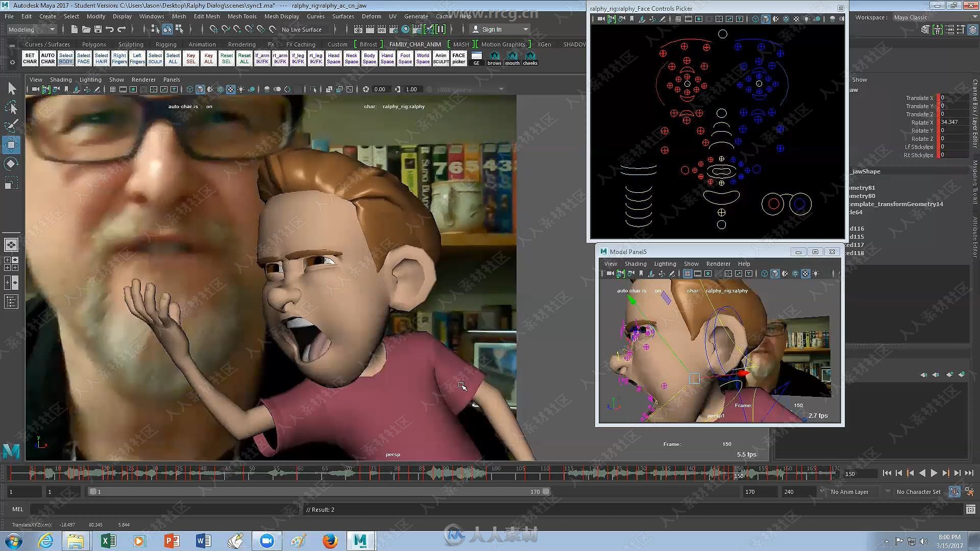Viewport: 980px width, 551px height.
Task: Activate the Rotate tool in toolbox
Action: coord(11,164)
